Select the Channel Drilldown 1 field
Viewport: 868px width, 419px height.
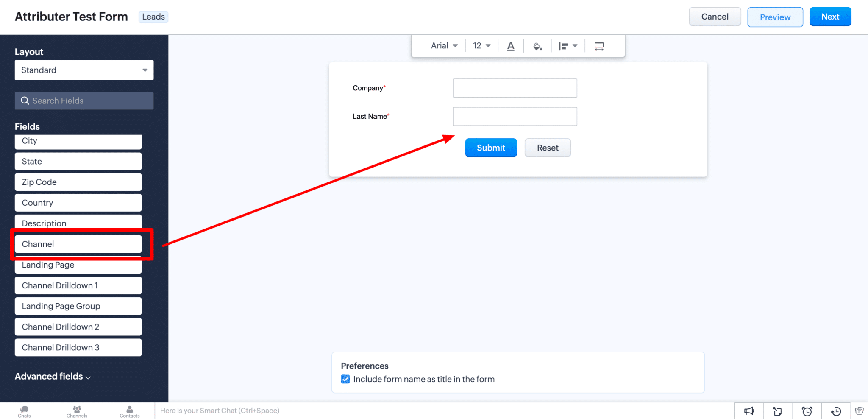78,285
